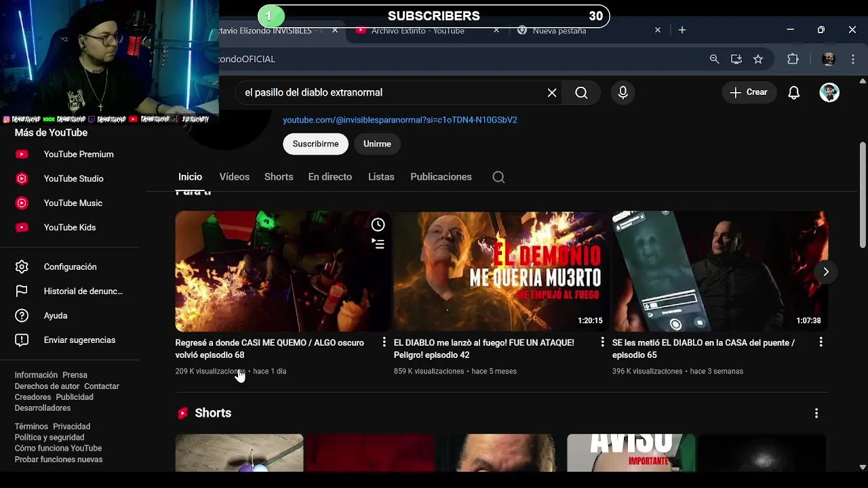The width and height of the screenshot is (868, 488).
Task: Open the EL DEMONIO ME QUERÍA MU3RTO thumbnail
Action: tap(500, 271)
